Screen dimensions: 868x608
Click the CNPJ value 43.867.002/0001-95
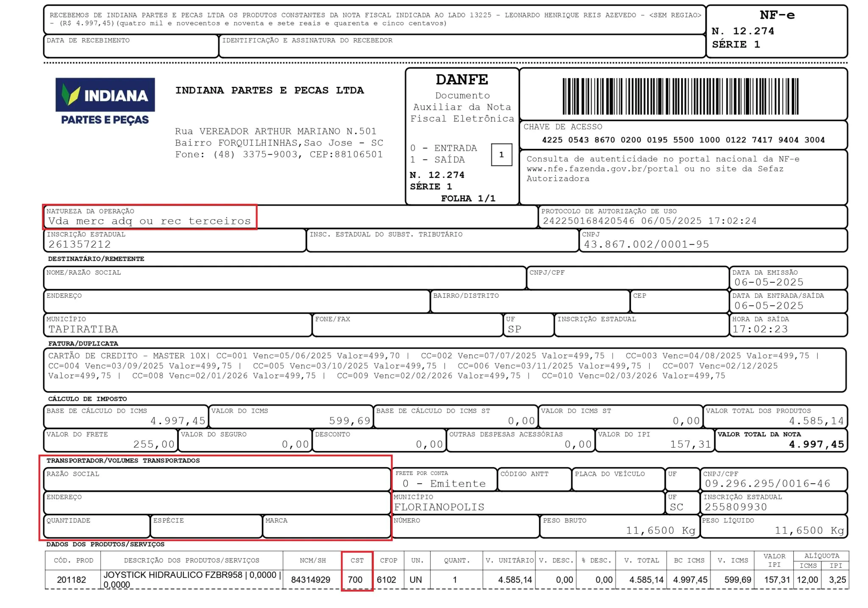[x=646, y=244]
